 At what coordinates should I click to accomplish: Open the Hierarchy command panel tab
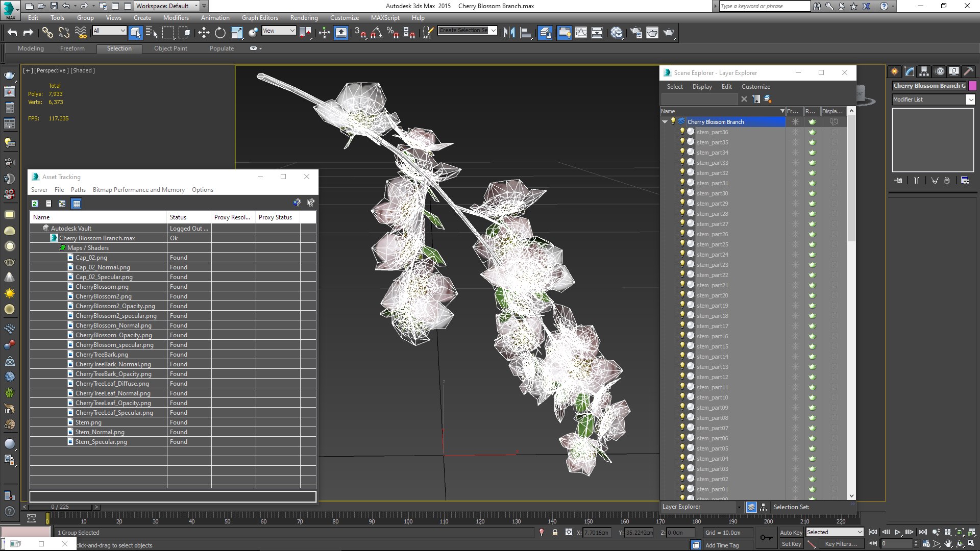924,71
